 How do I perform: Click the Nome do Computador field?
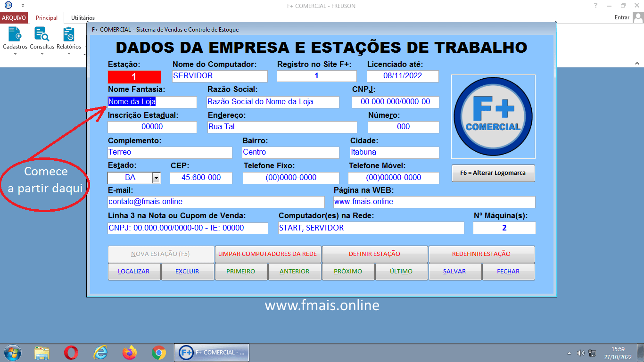tap(220, 76)
